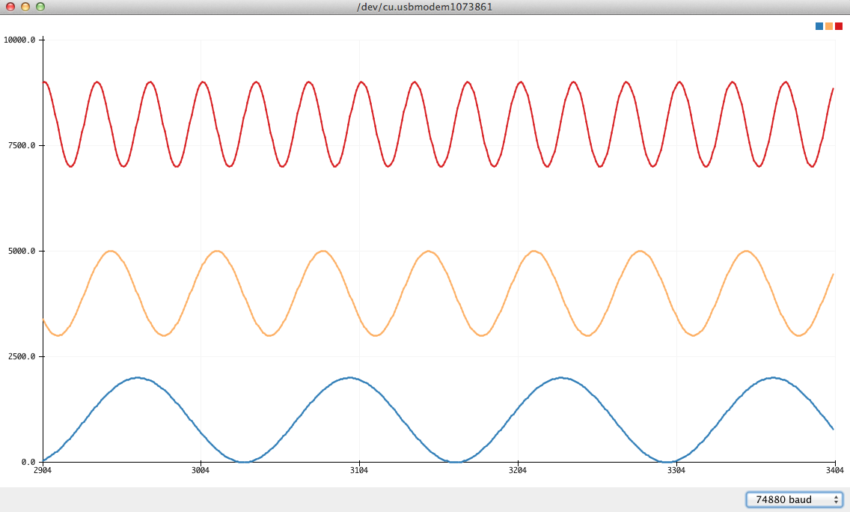Click the 5000.0 y-axis label
Viewport: 850px width, 512px height.
tap(22, 251)
